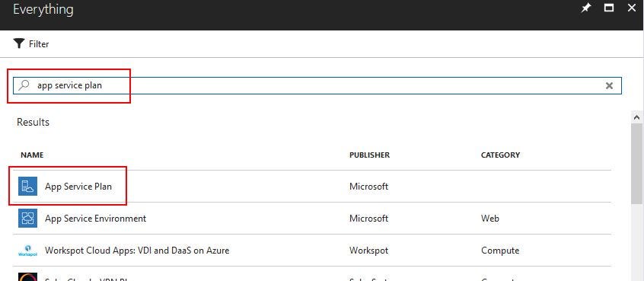Screen dimensions: 644x281
Task: Sort results by CATEGORY column
Action: pos(500,155)
